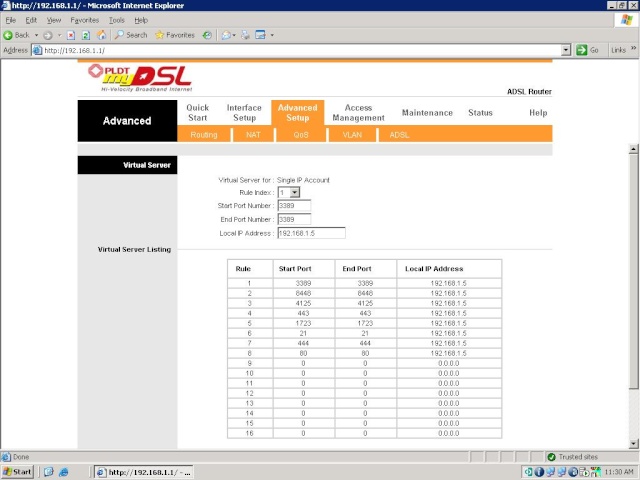The height and width of the screenshot is (480, 640).
Task: Click the Trusted sites status icon
Action: [x=551, y=457]
